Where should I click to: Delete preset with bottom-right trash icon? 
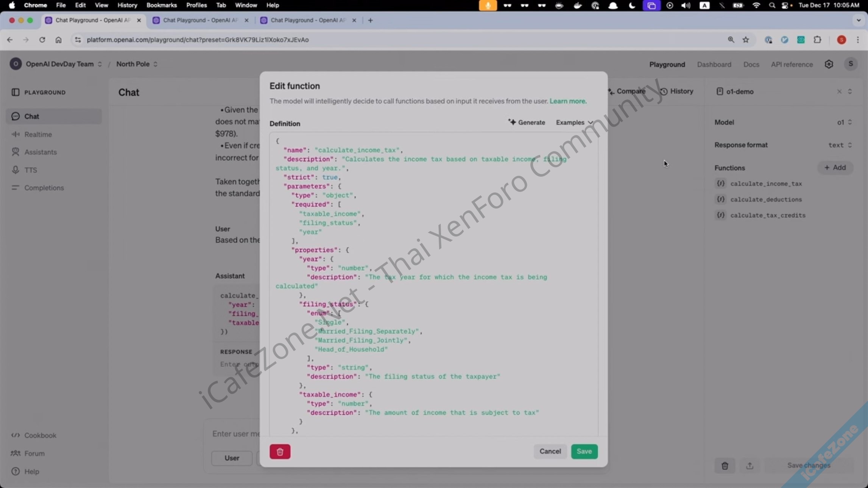(x=725, y=466)
